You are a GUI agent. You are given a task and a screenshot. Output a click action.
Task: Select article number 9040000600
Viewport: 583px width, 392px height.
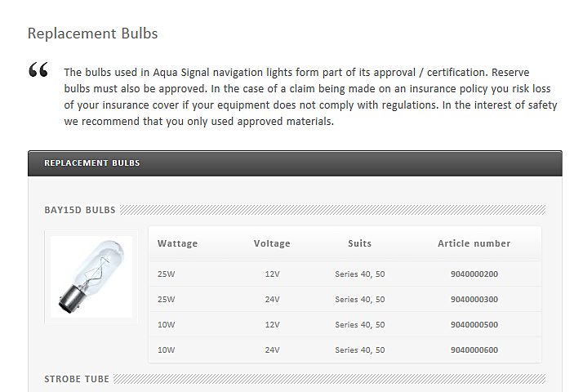pos(474,350)
